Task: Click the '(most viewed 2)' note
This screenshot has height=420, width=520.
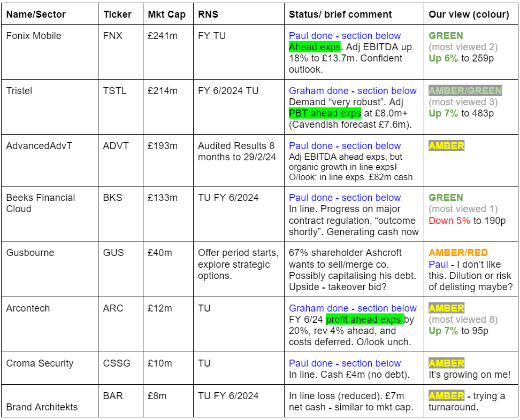Action: (463, 47)
